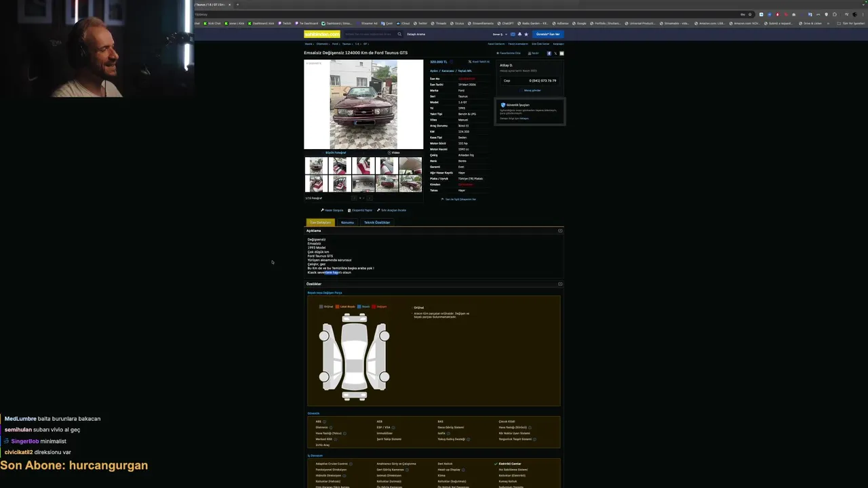Click the Elektrikli Camlar checked feature
Screen dimensions: 868x488
pos(510,464)
